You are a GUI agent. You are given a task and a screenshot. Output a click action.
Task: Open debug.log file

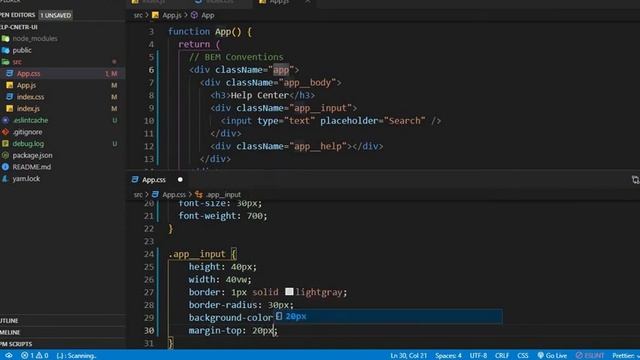(x=28, y=144)
